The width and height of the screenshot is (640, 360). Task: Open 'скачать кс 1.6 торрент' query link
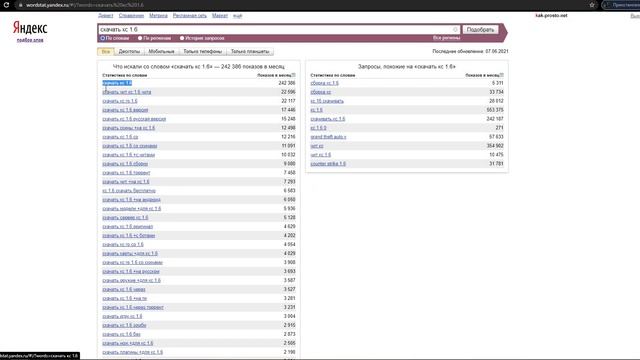126,173
